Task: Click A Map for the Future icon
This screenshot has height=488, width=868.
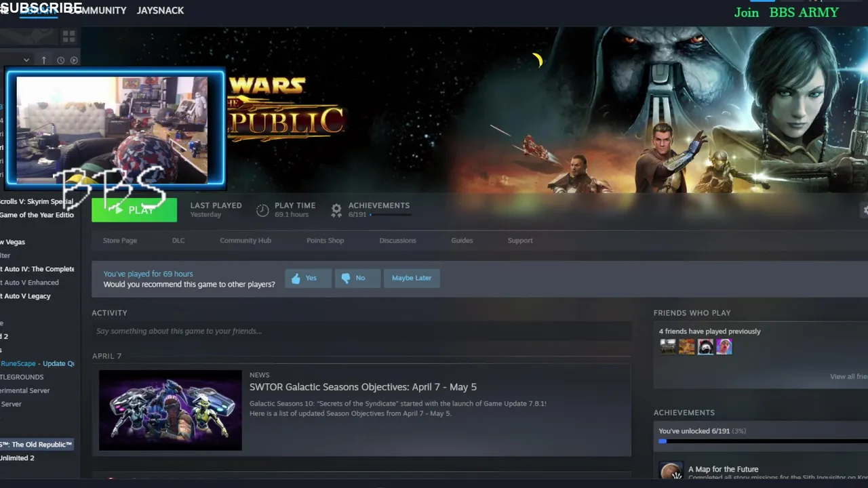Action: point(671,472)
